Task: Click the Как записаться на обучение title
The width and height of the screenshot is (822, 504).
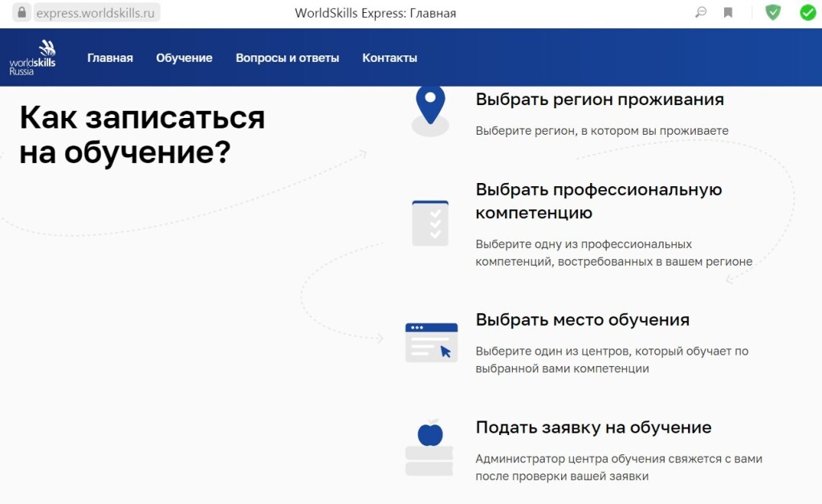Action: click(141, 134)
